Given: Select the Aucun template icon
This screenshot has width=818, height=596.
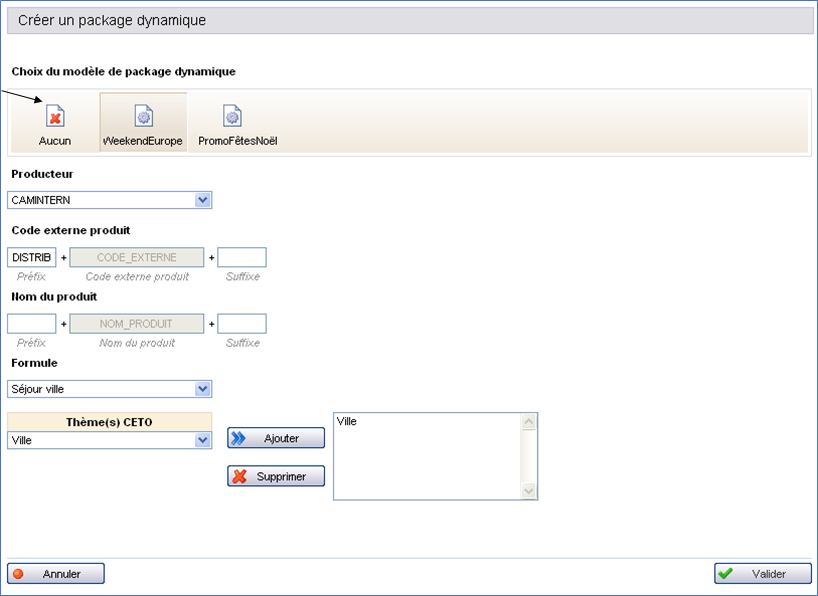Looking at the screenshot, I should pos(56,116).
